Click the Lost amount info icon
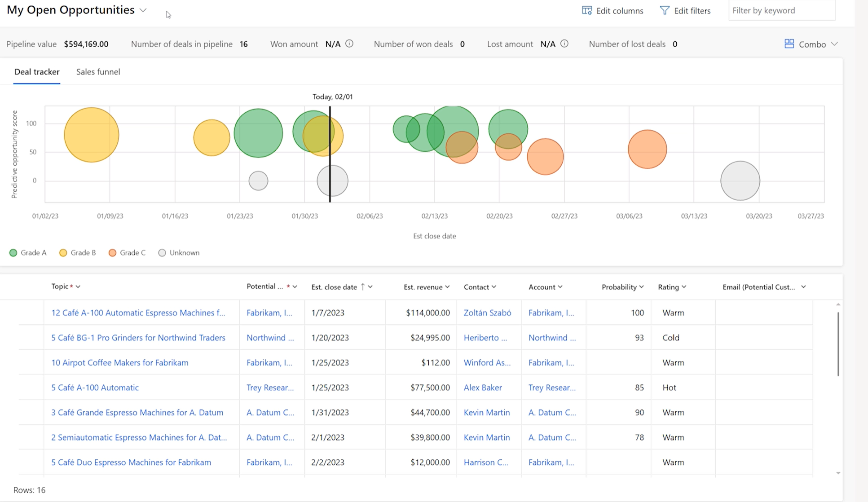868x502 pixels. [x=564, y=44]
